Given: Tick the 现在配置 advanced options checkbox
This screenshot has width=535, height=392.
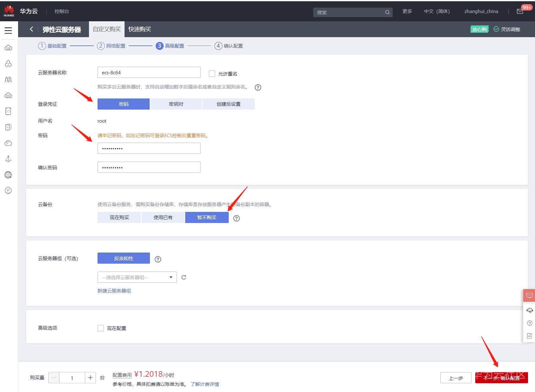Looking at the screenshot, I should [x=101, y=328].
